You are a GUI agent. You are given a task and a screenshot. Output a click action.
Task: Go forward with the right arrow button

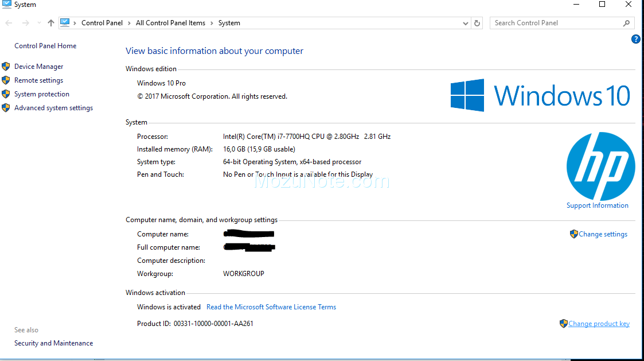25,23
